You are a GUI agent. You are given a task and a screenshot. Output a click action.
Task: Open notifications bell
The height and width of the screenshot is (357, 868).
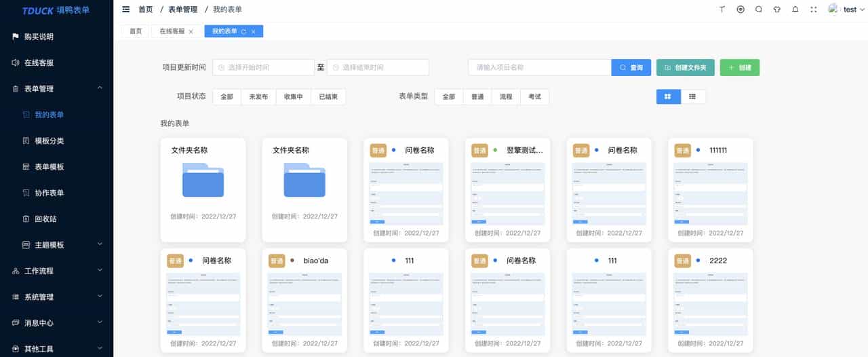pyautogui.click(x=795, y=10)
